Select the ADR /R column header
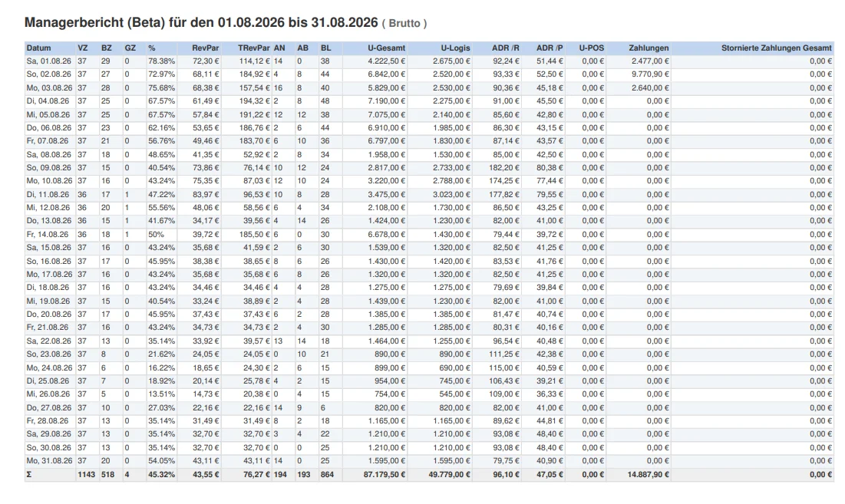 tap(506, 48)
